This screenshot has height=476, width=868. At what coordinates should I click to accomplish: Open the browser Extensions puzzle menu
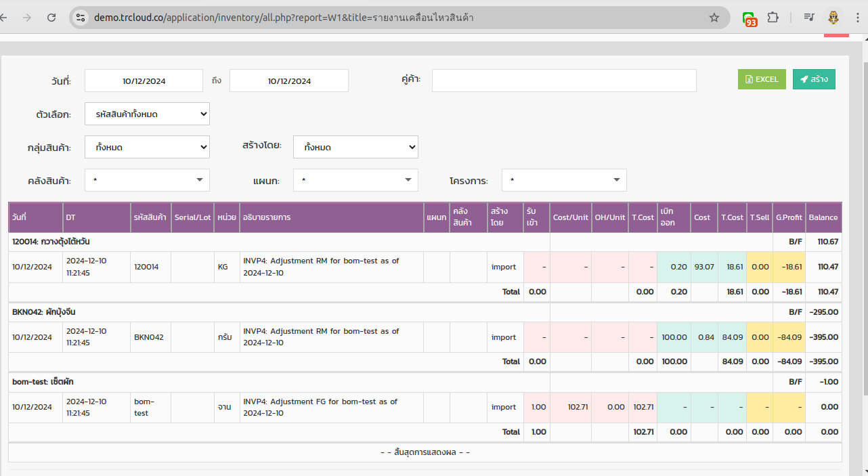pyautogui.click(x=773, y=18)
